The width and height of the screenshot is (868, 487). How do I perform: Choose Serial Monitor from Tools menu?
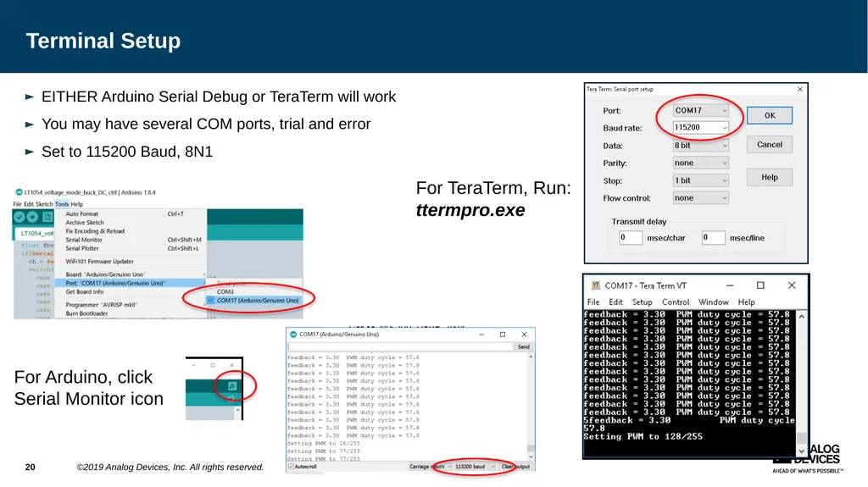tap(131, 240)
